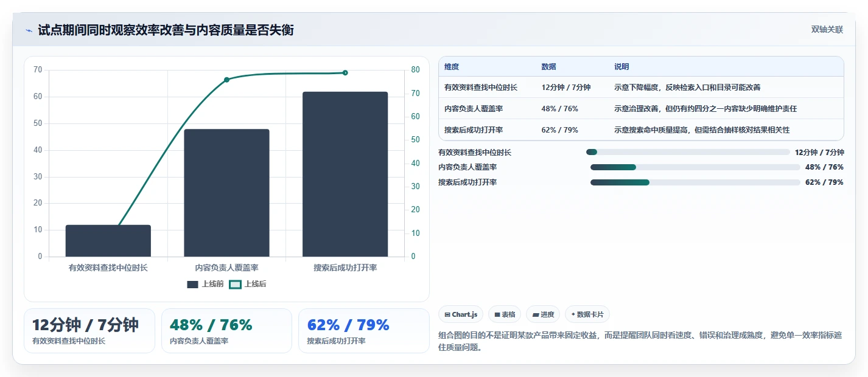Select the table cell 62% / 79%
Screen dimensions: 868x377
coord(559,130)
